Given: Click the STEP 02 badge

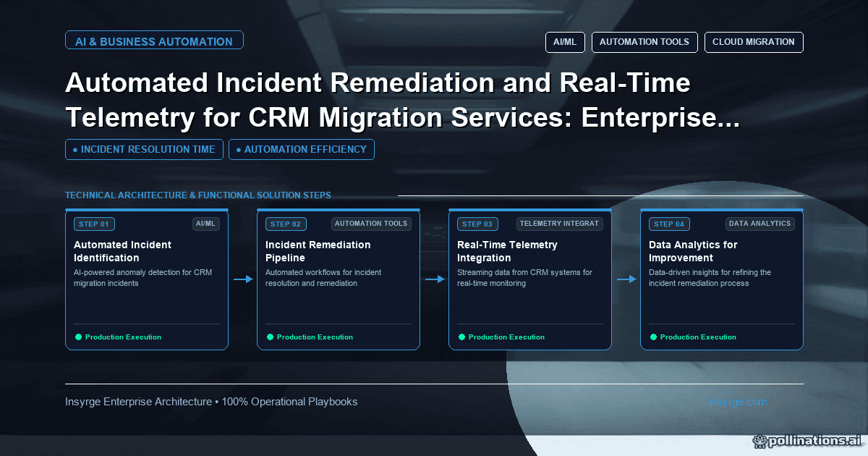Looking at the screenshot, I should point(286,224).
